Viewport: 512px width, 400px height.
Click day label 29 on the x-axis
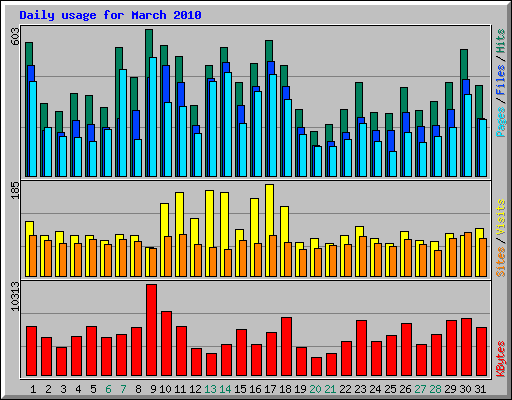click(450, 389)
